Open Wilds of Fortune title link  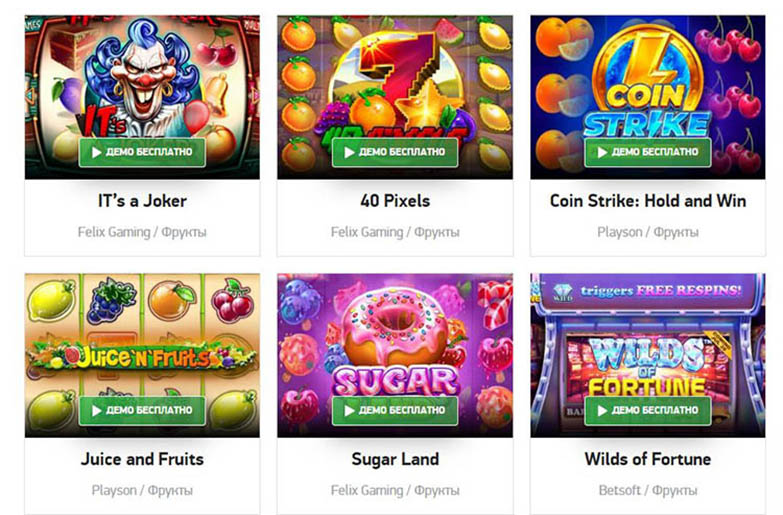648,459
